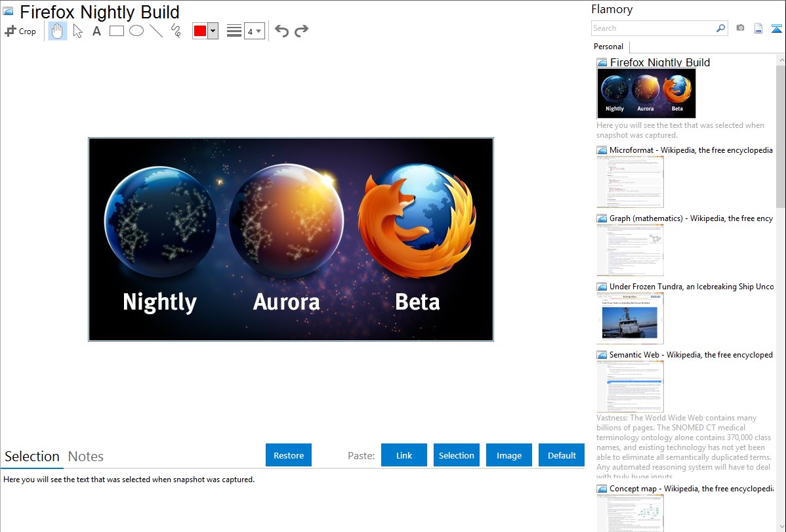Click the icon beside Graph (mathematics) entry
The width and height of the screenshot is (786, 532).
tap(602, 218)
